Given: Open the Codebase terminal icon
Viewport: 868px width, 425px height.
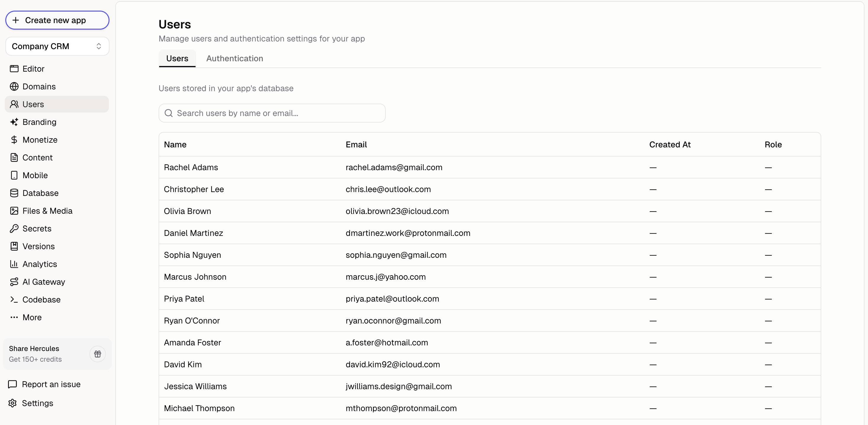Looking at the screenshot, I should click(14, 300).
